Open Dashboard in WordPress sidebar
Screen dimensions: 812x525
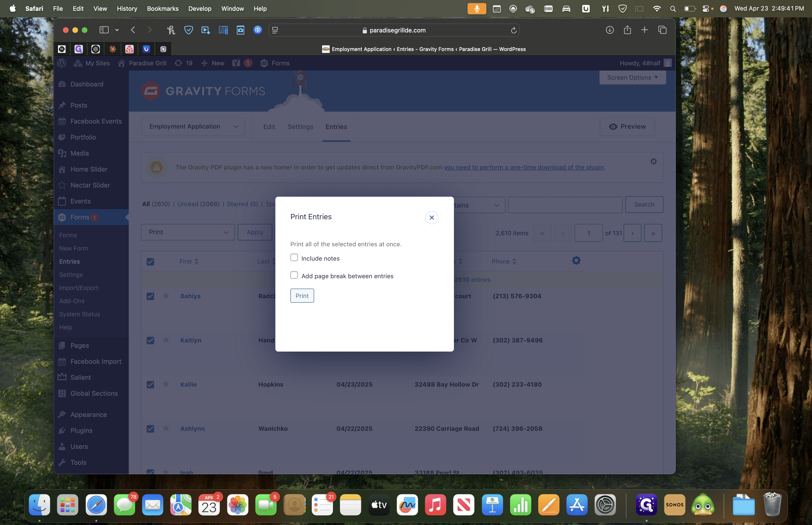coord(86,84)
